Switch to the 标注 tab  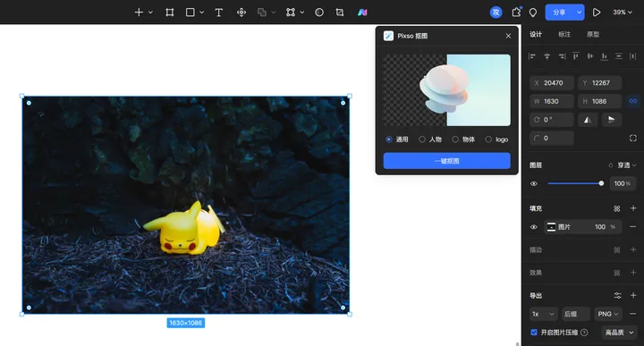click(x=564, y=35)
